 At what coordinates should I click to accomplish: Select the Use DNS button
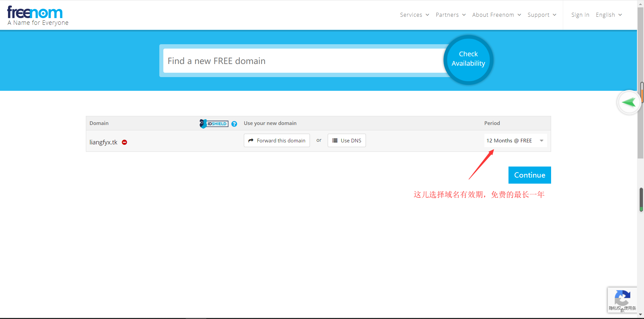click(346, 141)
